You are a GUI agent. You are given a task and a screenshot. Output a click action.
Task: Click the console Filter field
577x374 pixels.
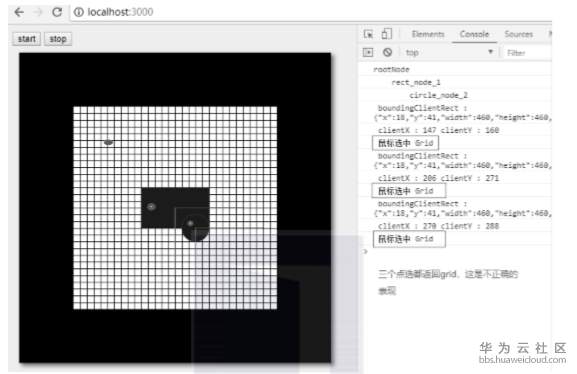(527, 53)
